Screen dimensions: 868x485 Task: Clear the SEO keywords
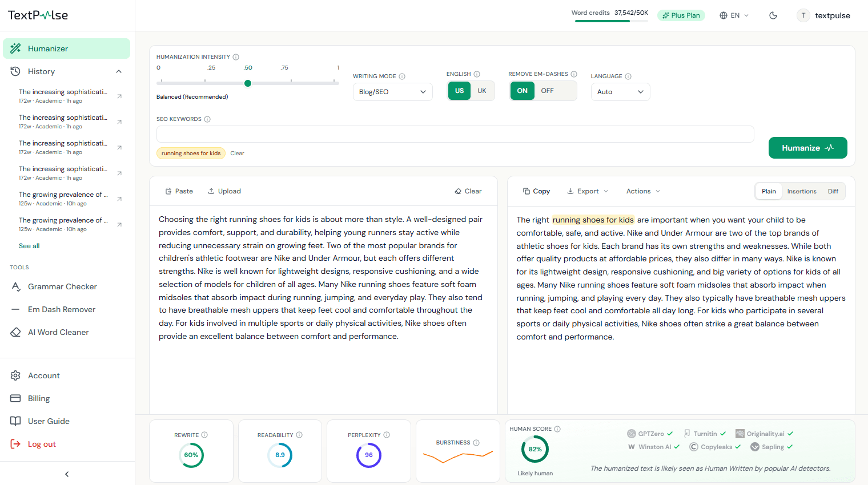point(237,153)
